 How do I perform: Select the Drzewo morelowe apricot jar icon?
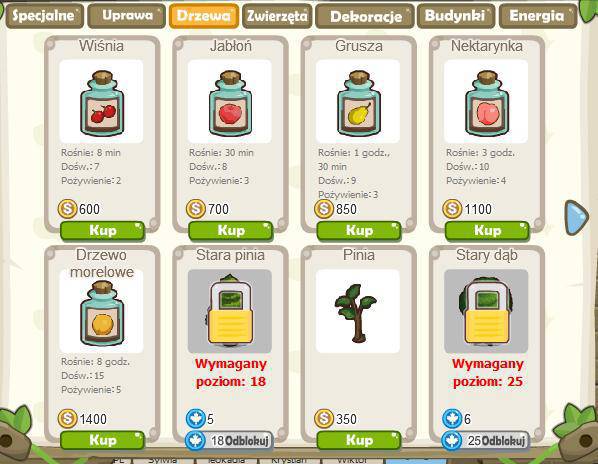click(x=102, y=313)
